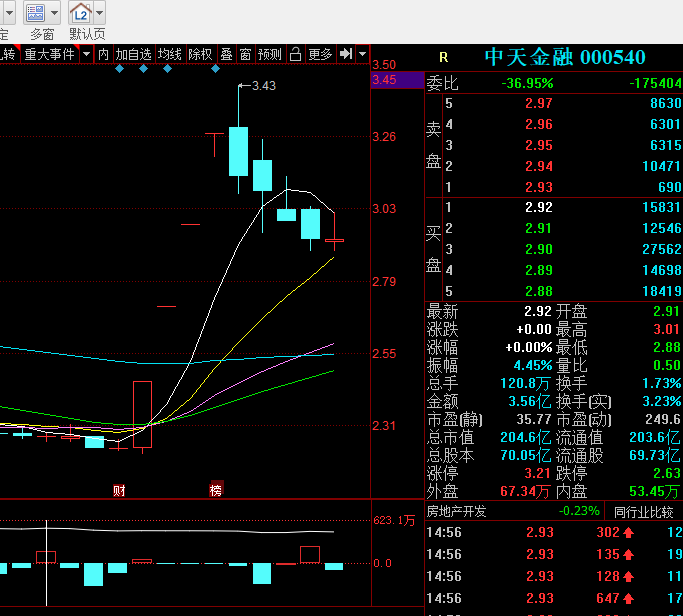Click the leftmost blue diamond event marker

point(119,68)
